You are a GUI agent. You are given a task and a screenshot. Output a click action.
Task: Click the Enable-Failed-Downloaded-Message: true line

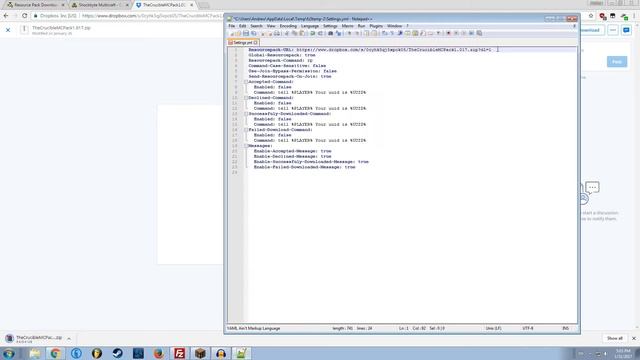[x=304, y=167]
